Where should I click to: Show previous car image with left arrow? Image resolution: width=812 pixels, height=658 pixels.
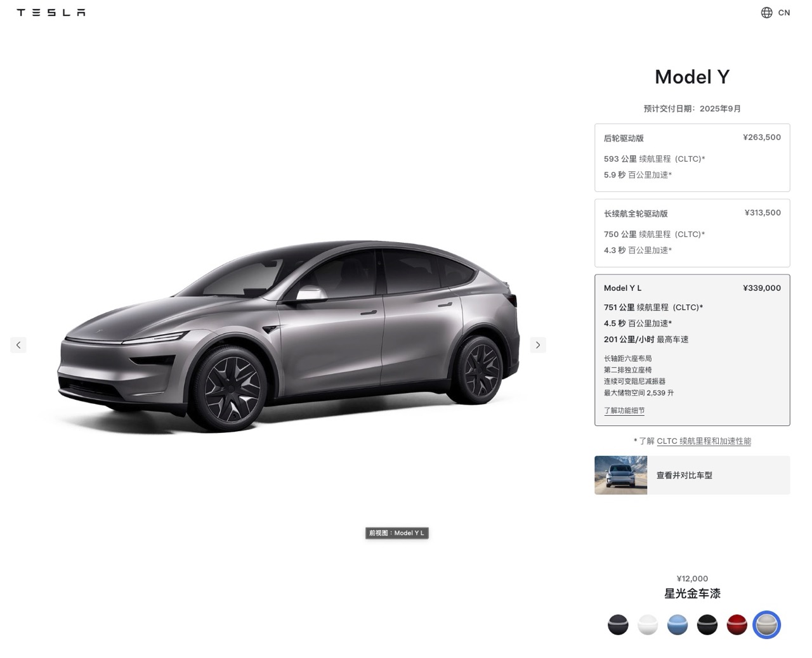coord(18,345)
